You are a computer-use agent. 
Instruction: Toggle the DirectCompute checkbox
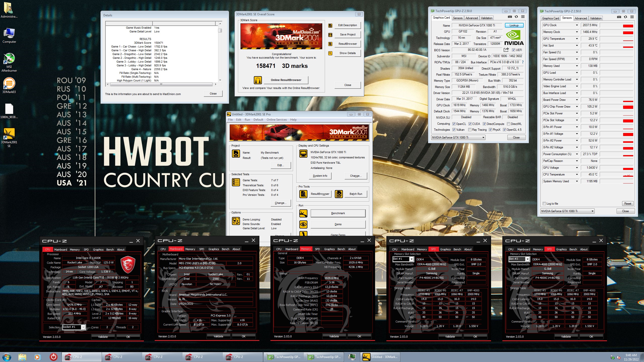pos(484,124)
